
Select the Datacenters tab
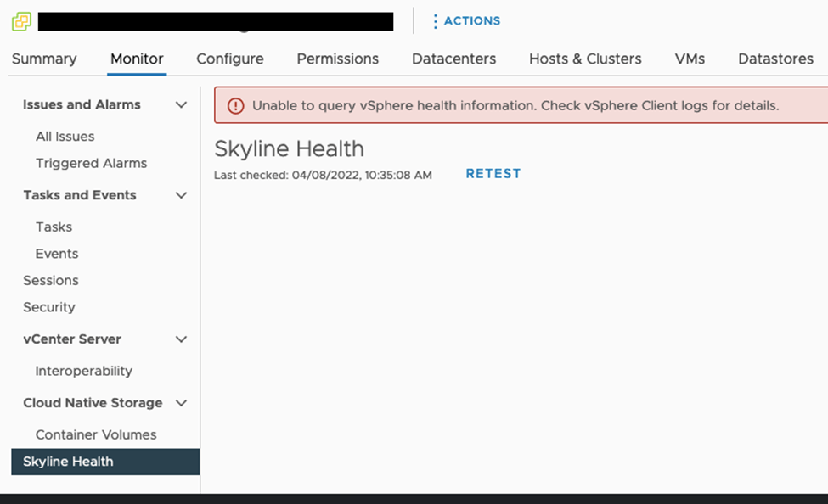(453, 59)
